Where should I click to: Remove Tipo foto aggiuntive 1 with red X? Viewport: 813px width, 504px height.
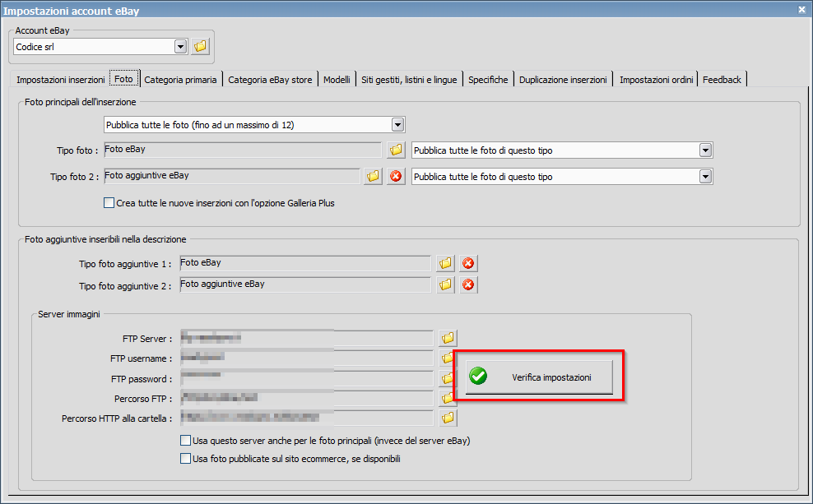468,263
